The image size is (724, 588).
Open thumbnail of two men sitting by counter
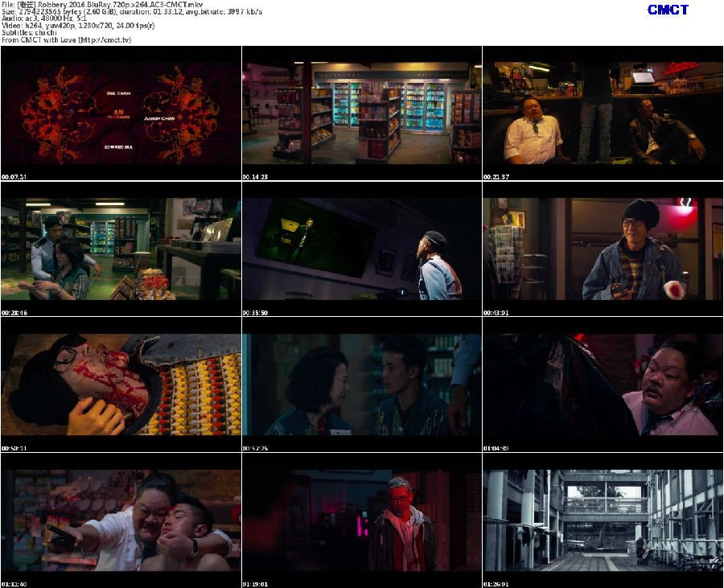pyautogui.click(x=603, y=113)
